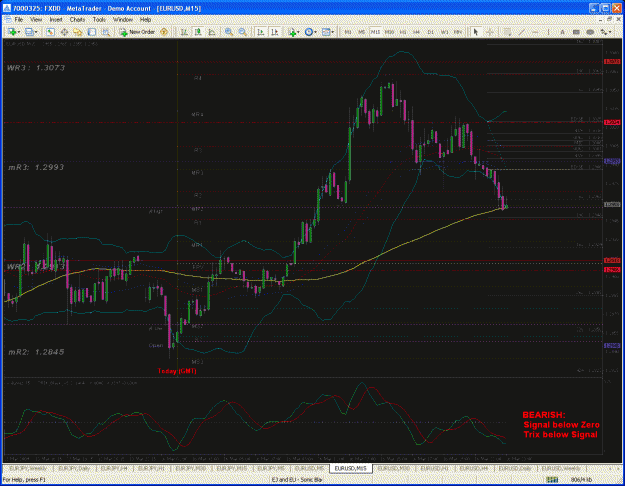
Task: Click the Zoom In magnifier icon
Action: 229,32
